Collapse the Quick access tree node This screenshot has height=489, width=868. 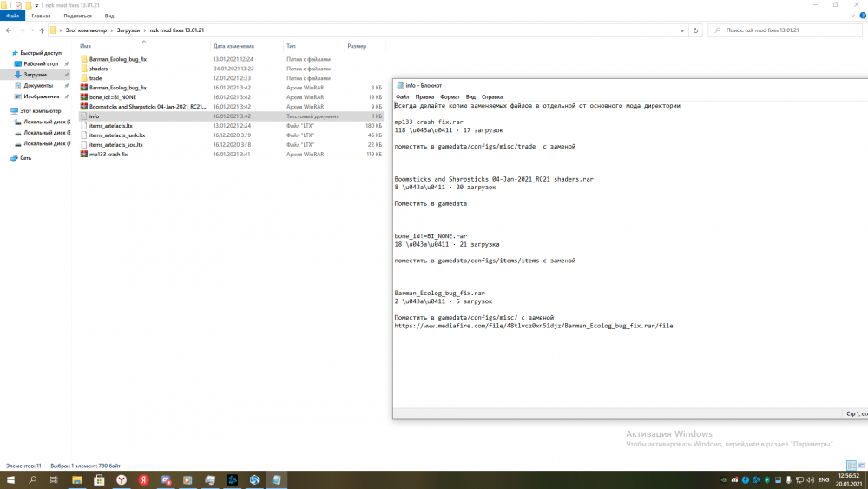click(8, 53)
